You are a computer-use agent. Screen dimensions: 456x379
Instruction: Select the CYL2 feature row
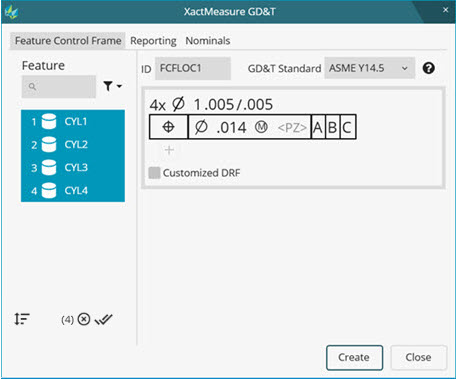tap(73, 145)
